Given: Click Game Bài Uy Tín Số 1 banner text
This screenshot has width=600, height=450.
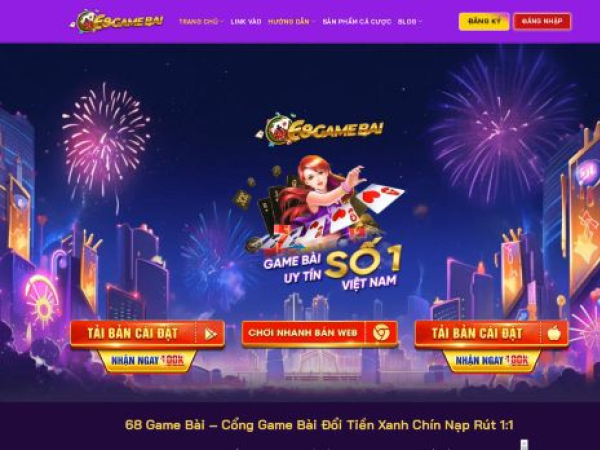Looking at the screenshot, I should (332, 266).
